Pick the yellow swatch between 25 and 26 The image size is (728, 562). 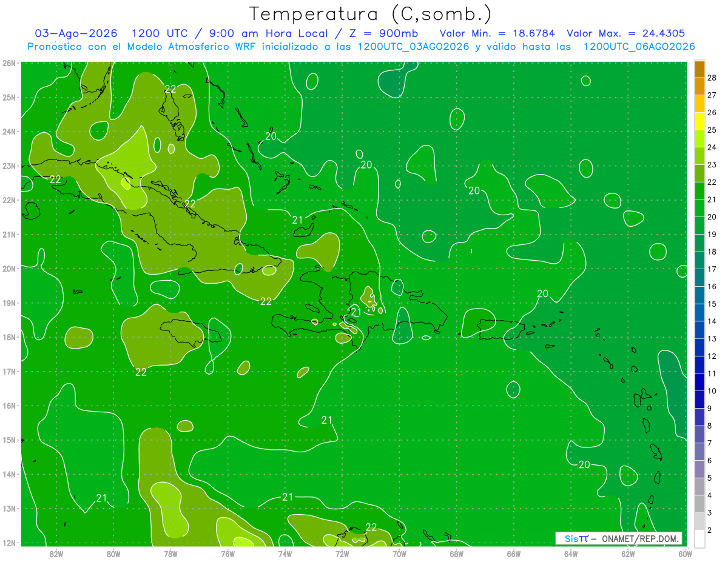699,121
